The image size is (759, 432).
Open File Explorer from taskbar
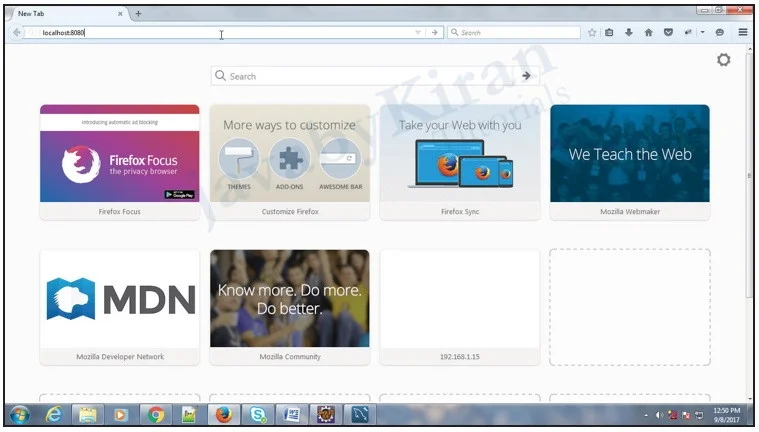(88, 415)
